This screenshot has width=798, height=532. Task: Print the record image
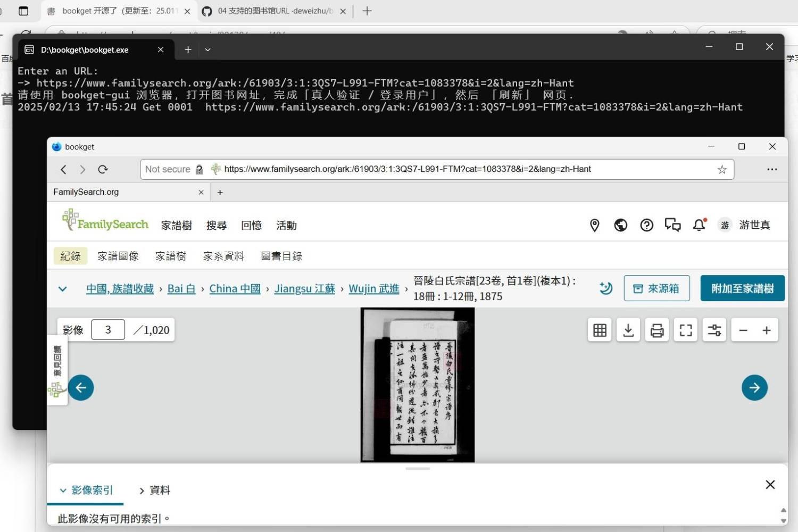[x=656, y=330]
